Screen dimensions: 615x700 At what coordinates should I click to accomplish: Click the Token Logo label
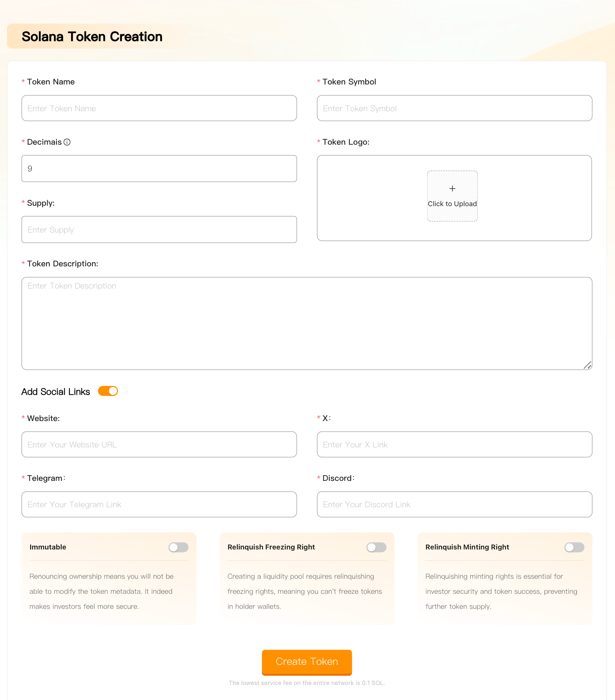pyautogui.click(x=346, y=142)
